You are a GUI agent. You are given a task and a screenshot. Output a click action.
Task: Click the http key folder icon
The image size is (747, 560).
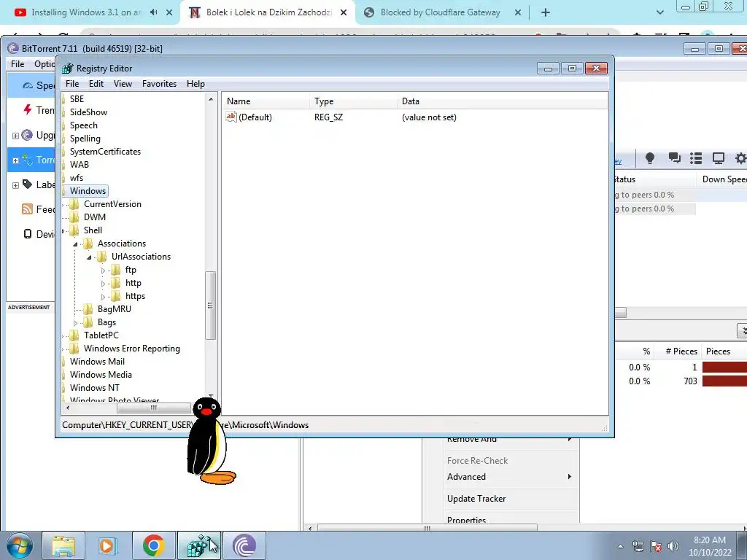tap(115, 283)
